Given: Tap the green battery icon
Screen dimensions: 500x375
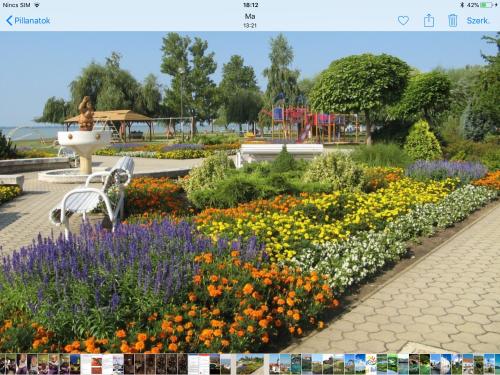Looking at the screenshot, I should (x=487, y=5).
